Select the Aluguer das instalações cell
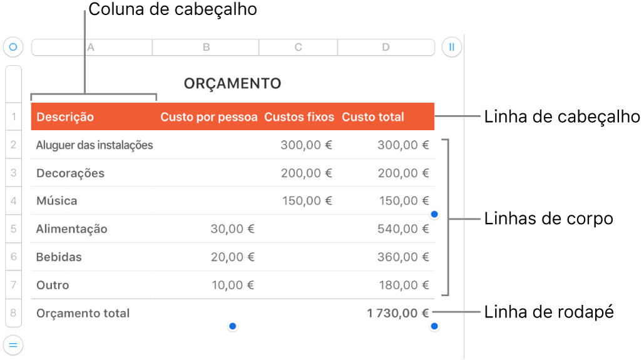This screenshot has width=644, height=360. click(94, 145)
